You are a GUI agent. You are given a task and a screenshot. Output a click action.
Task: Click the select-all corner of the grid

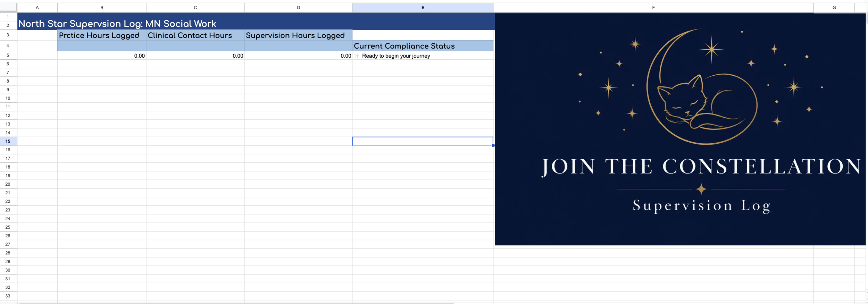tap(8, 8)
